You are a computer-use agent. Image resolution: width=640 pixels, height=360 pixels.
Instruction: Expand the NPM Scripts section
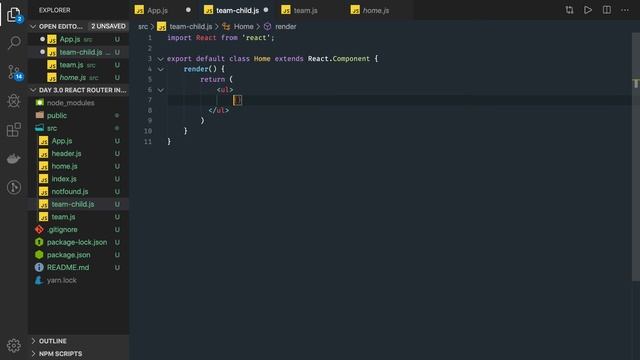78,353
